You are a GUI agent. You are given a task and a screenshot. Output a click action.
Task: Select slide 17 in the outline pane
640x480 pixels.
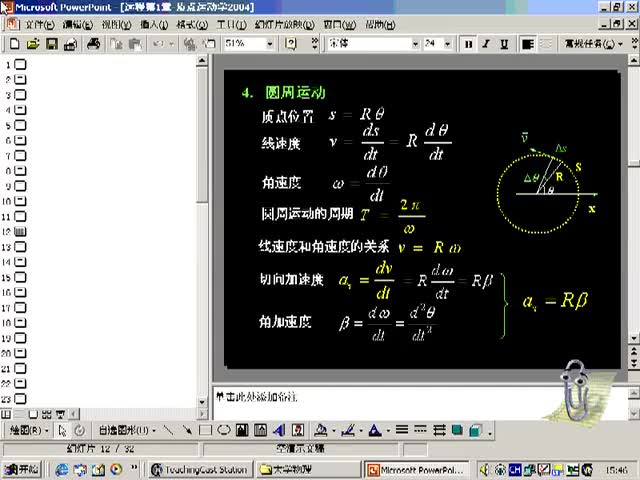[20, 308]
